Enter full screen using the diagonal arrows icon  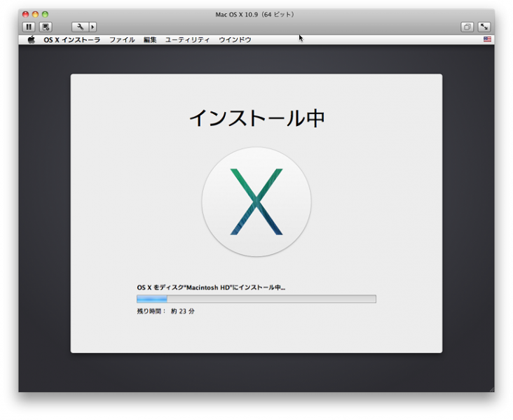(x=484, y=27)
